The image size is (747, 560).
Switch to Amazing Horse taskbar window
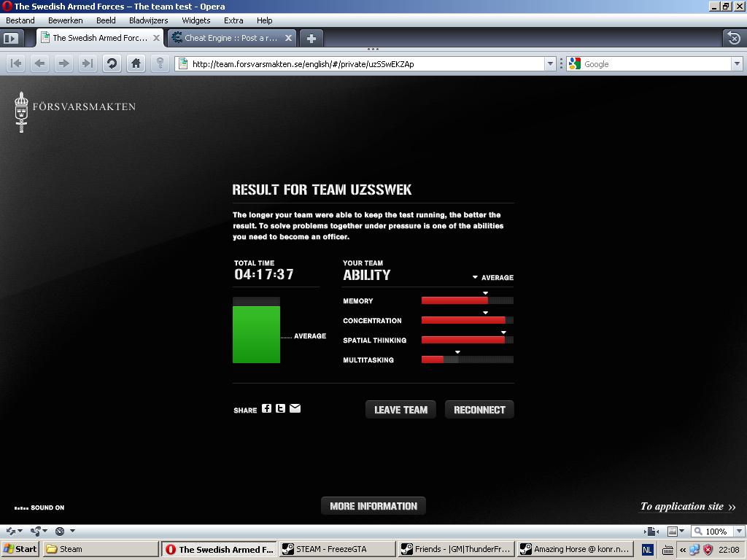pyautogui.click(x=576, y=549)
